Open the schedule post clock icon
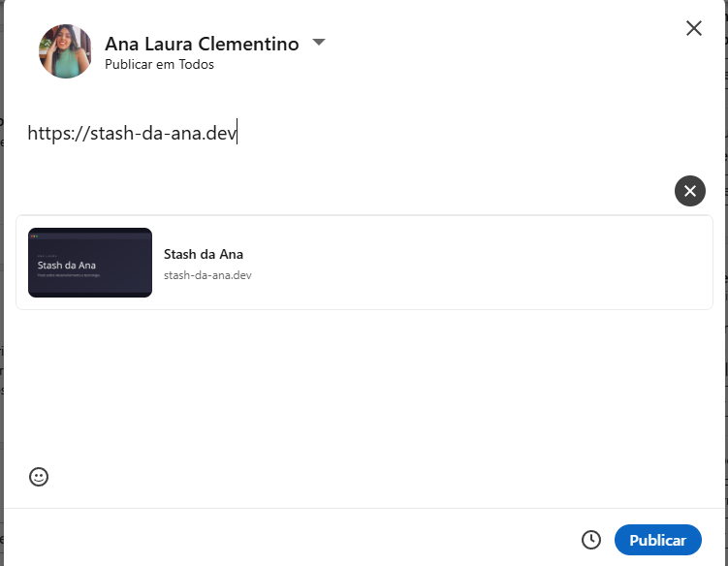This screenshot has width=728, height=566. (591, 540)
